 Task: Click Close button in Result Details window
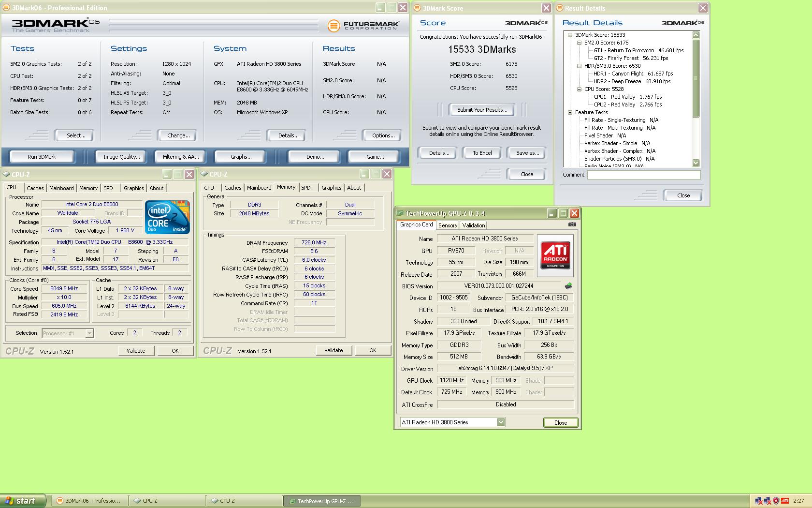pyautogui.click(x=683, y=195)
